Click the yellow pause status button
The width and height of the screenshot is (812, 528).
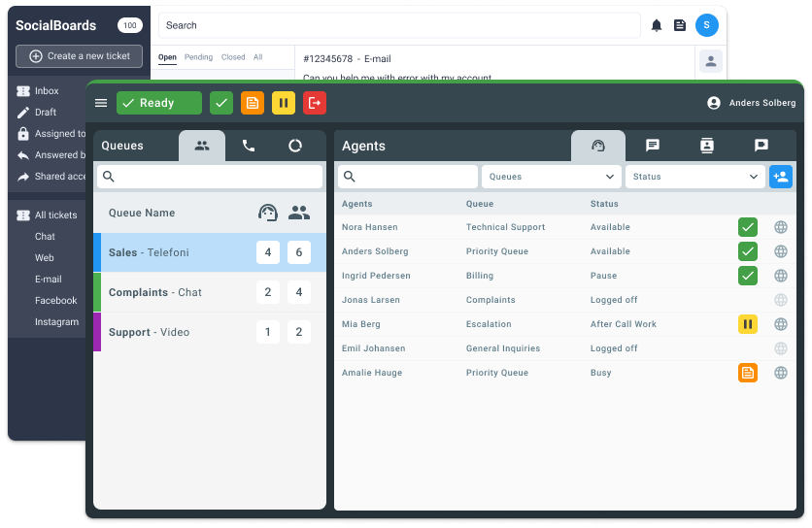click(283, 103)
